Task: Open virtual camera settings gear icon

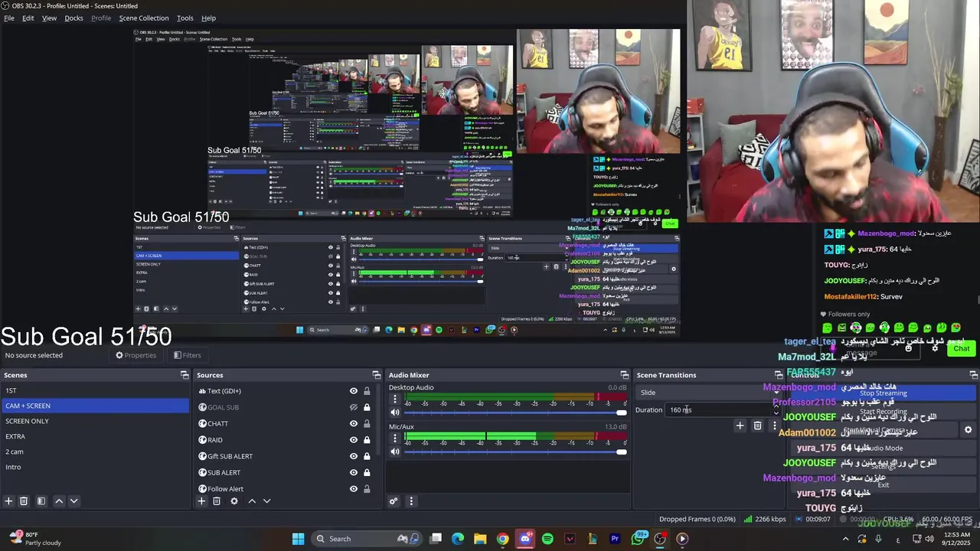Action: (x=968, y=430)
